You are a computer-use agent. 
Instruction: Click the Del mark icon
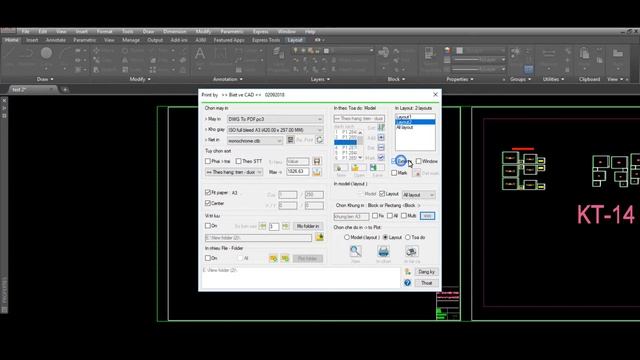416,173
